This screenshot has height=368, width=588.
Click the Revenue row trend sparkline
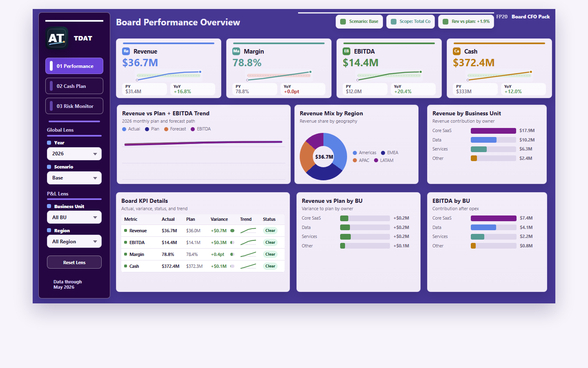248,231
